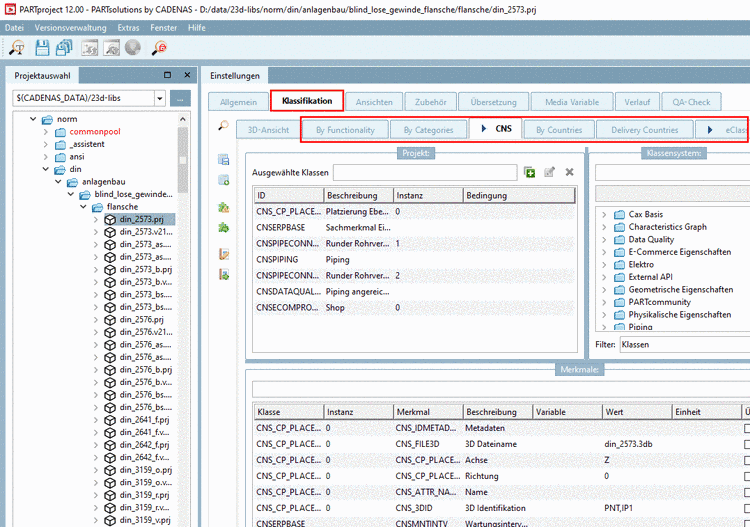Image resolution: width=750 pixels, height=527 pixels.
Task: Click the Ausgewählte Klassen input field
Action: 425,172
